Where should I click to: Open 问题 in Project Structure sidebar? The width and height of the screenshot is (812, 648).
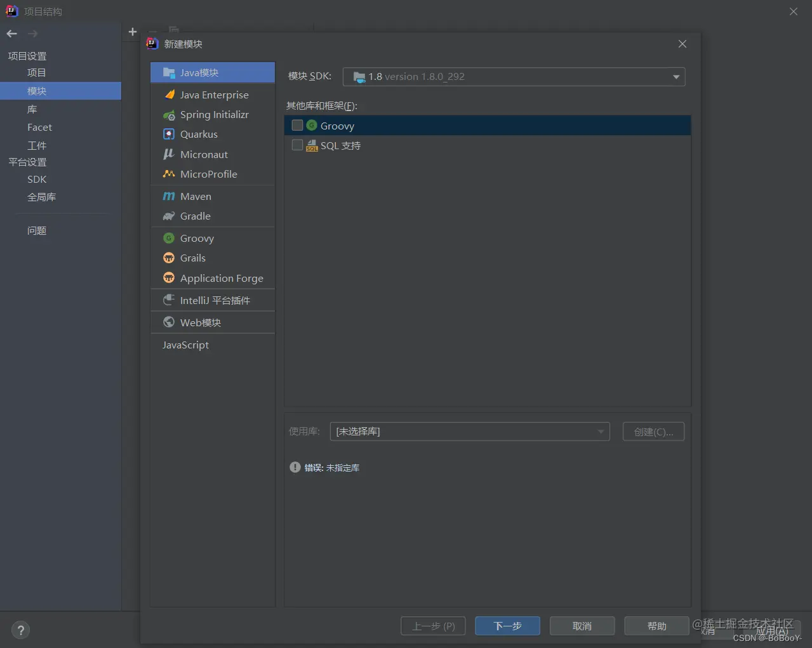coord(36,230)
